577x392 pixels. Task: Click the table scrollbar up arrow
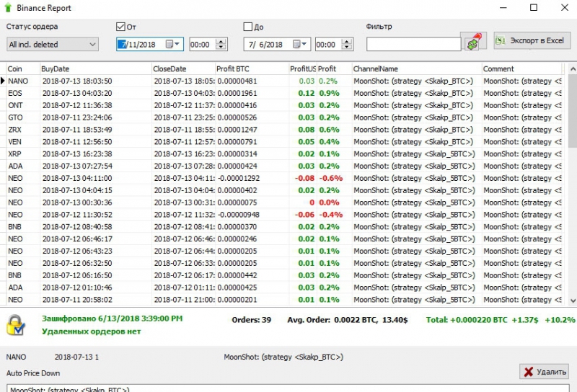coord(573,68)
